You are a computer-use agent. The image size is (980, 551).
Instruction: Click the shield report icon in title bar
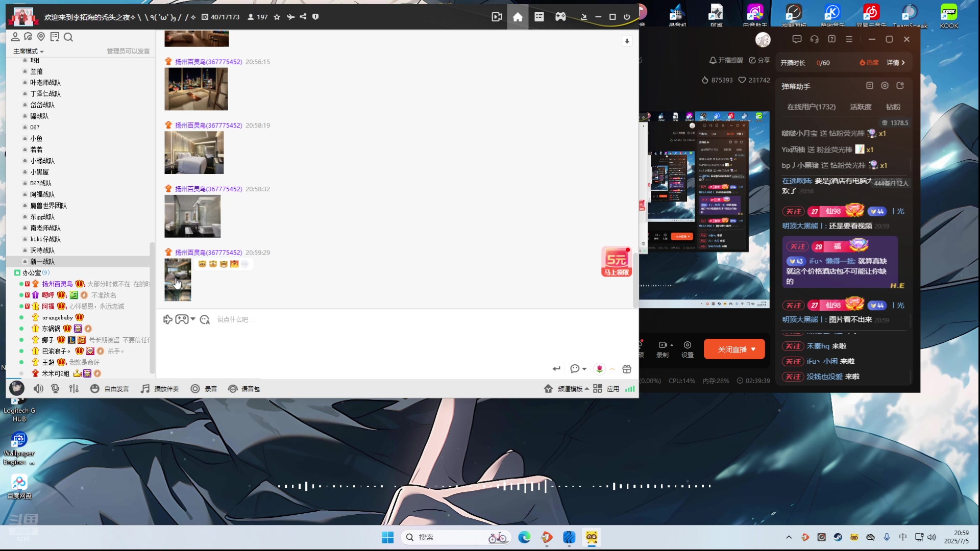[x=315, y=17]
